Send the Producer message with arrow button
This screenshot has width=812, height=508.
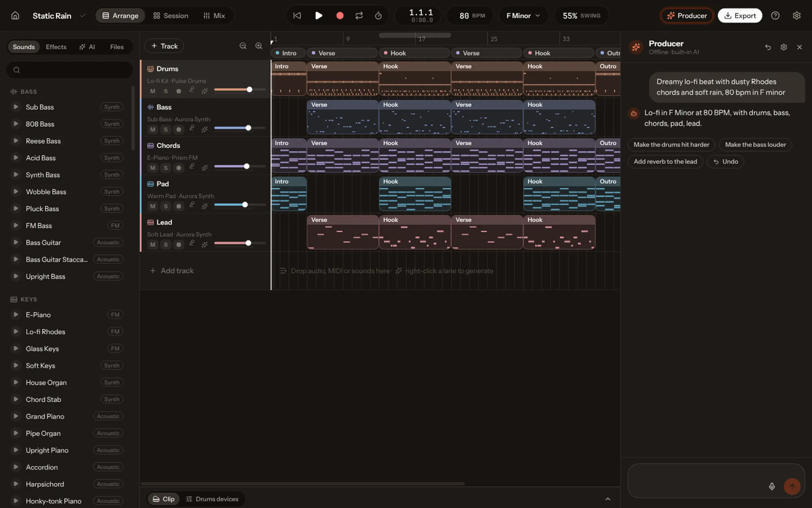[792, 486]
